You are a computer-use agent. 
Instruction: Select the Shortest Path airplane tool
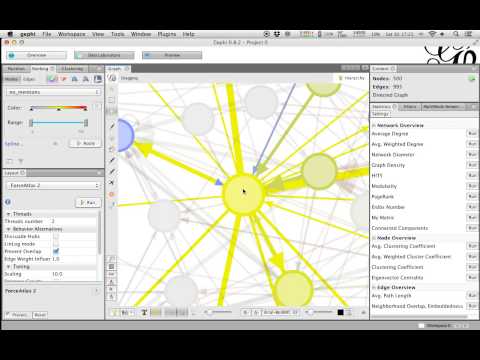(x=112, y=182)
